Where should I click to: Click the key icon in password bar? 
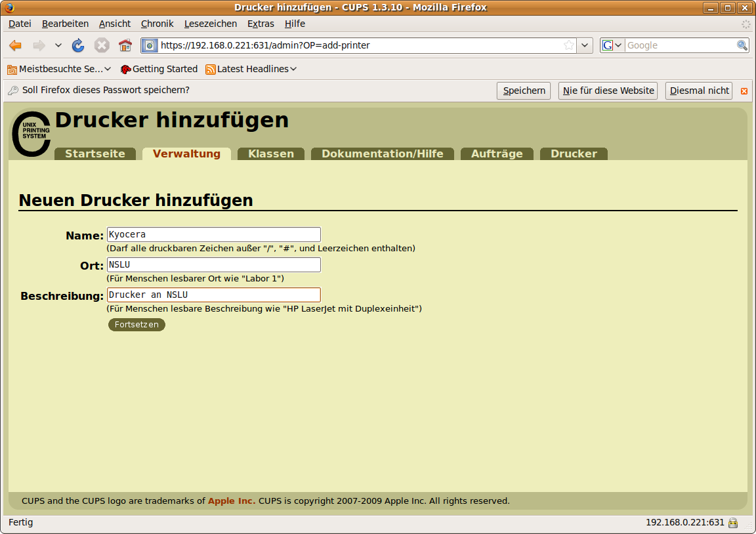13,91
